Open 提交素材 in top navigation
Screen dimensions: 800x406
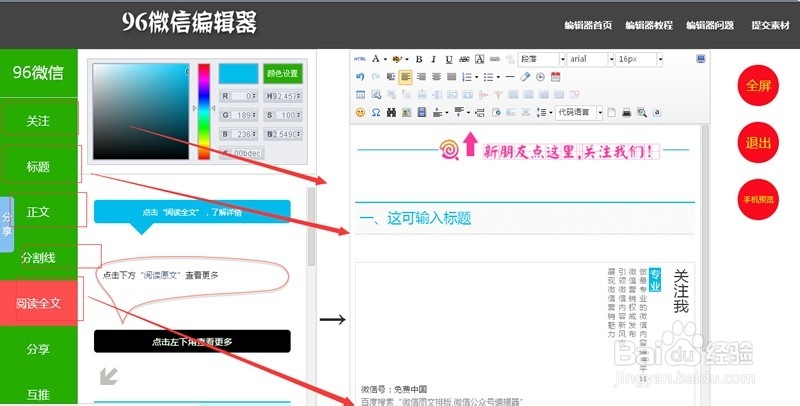point(770,25)
